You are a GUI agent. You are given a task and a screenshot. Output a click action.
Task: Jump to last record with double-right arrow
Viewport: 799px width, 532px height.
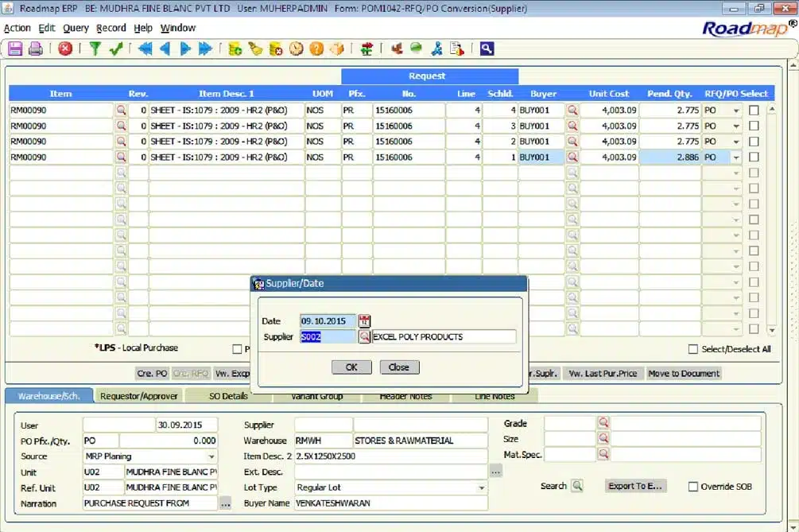[x=205, y=49]
